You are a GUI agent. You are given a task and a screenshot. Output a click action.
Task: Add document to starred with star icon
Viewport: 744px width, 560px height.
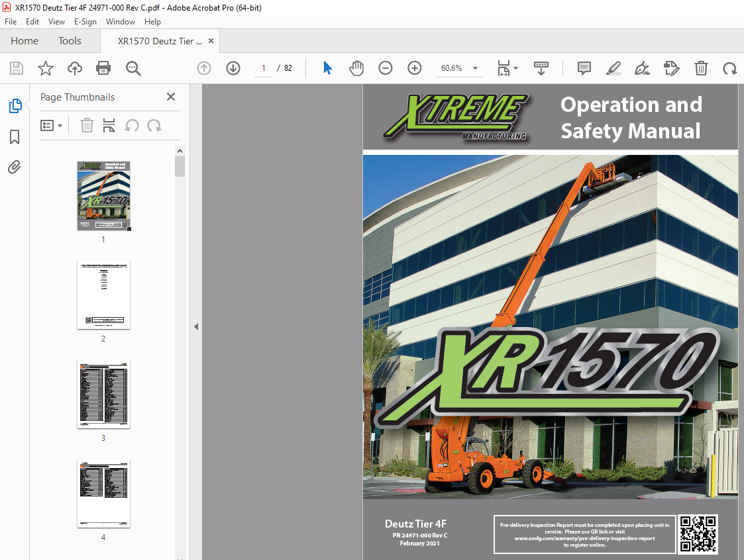tap(46, 68)
